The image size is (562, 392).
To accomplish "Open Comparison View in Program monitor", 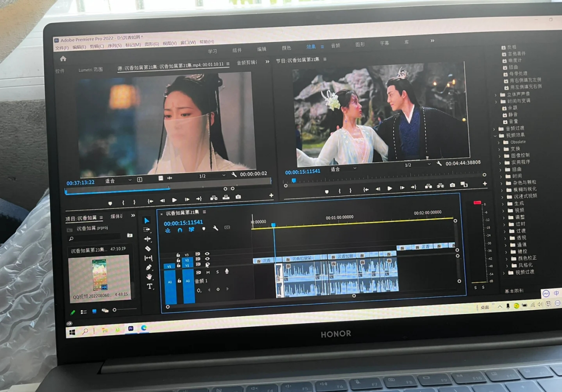I will click(464, 184).
